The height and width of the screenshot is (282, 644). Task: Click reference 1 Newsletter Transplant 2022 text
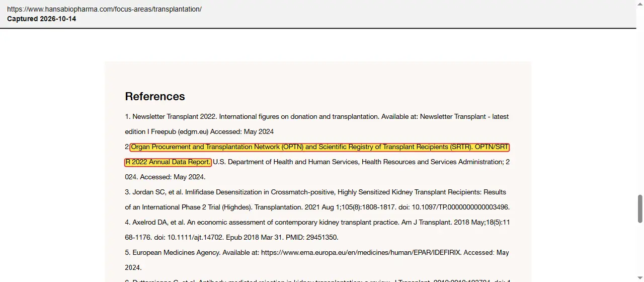click(x=317, y=124)
